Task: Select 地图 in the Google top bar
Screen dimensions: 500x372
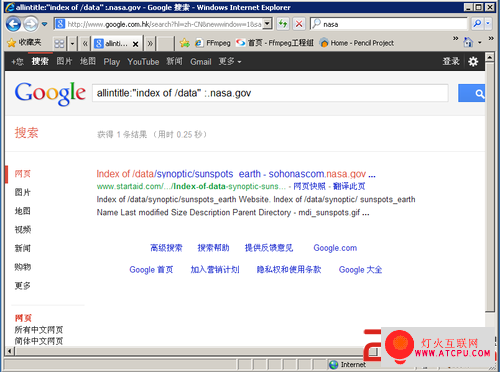Action: tap(88, 61)
